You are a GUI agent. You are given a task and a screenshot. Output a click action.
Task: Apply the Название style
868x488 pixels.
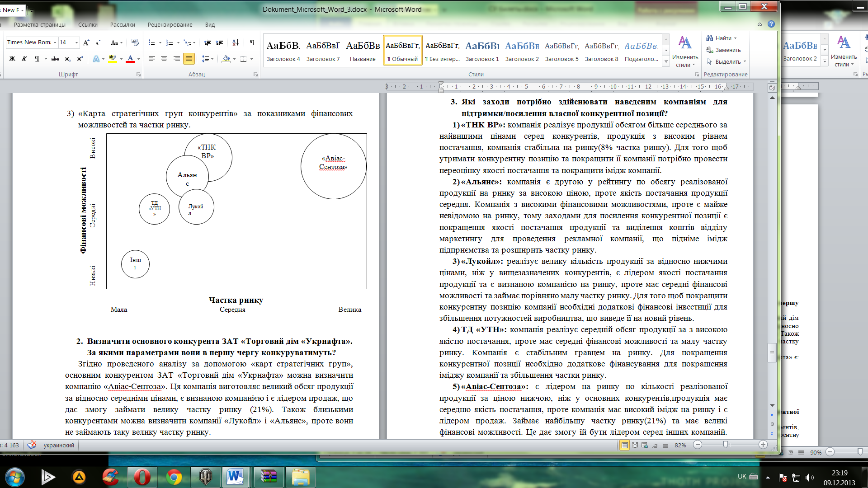363,50
